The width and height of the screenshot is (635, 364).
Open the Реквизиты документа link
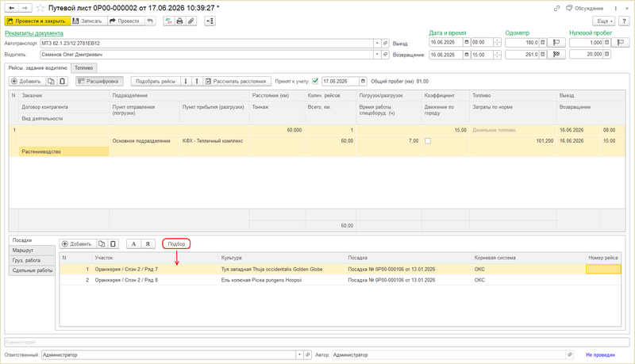pos(34,33)
